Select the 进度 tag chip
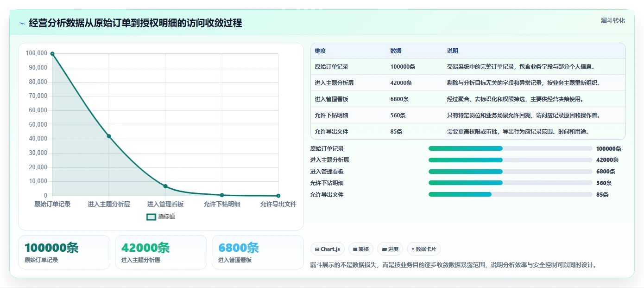Screen dimensions: 644x288 coord(390,249)
